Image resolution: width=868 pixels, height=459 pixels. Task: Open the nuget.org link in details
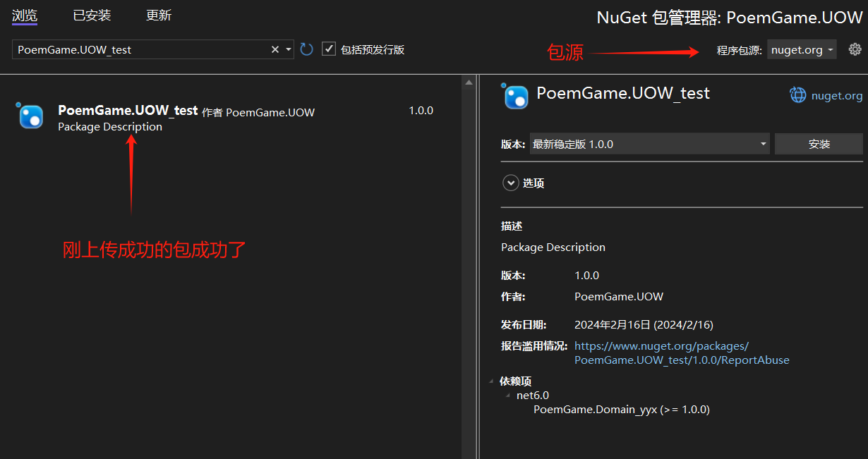coord(837,95)
